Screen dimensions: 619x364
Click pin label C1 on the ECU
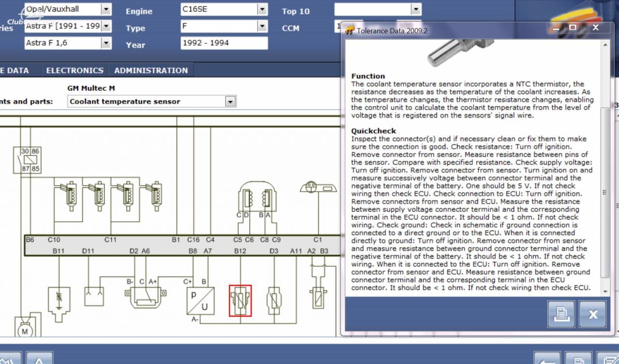pyautogui.click(x=318, y=239)
